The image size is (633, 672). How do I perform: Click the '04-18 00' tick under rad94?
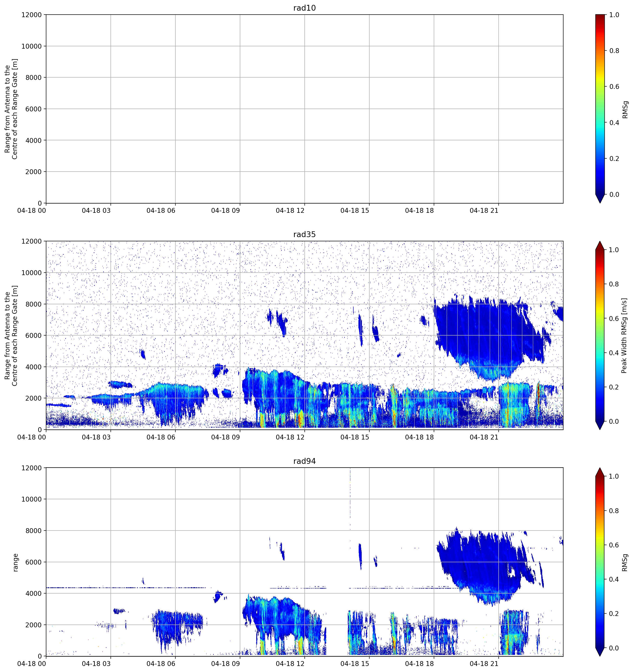pos(32,664)
